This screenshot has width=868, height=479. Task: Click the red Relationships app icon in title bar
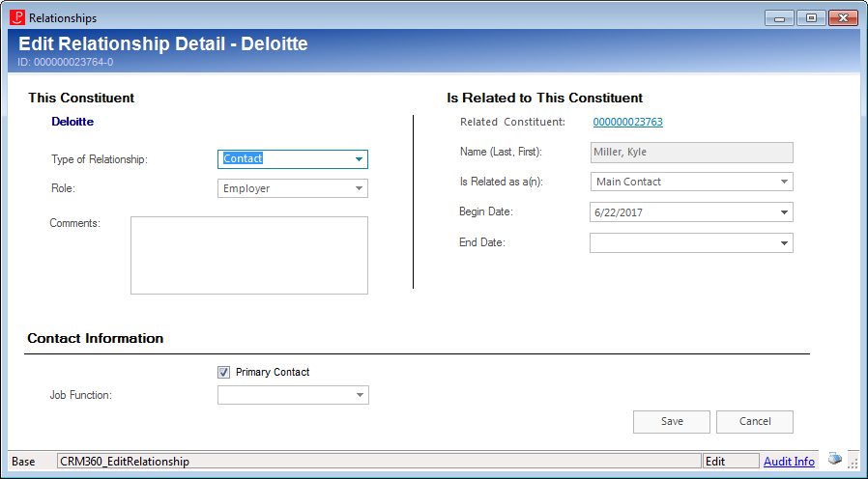[x=17, y=17]
